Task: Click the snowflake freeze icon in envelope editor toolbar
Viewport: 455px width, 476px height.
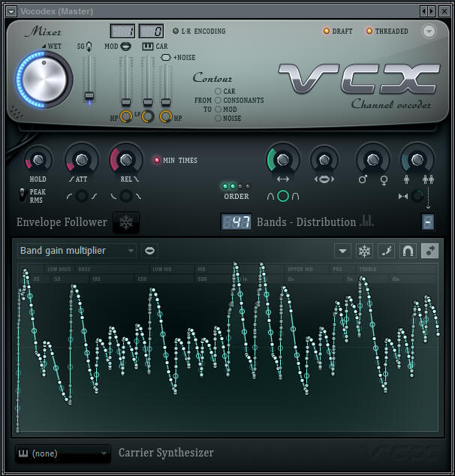Action: [364, 252]
